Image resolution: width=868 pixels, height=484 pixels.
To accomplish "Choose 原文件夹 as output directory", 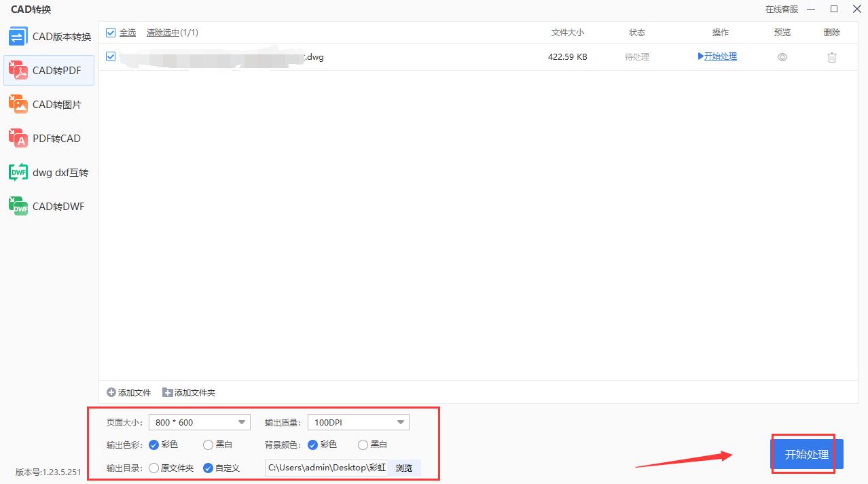I will [153, 468].
